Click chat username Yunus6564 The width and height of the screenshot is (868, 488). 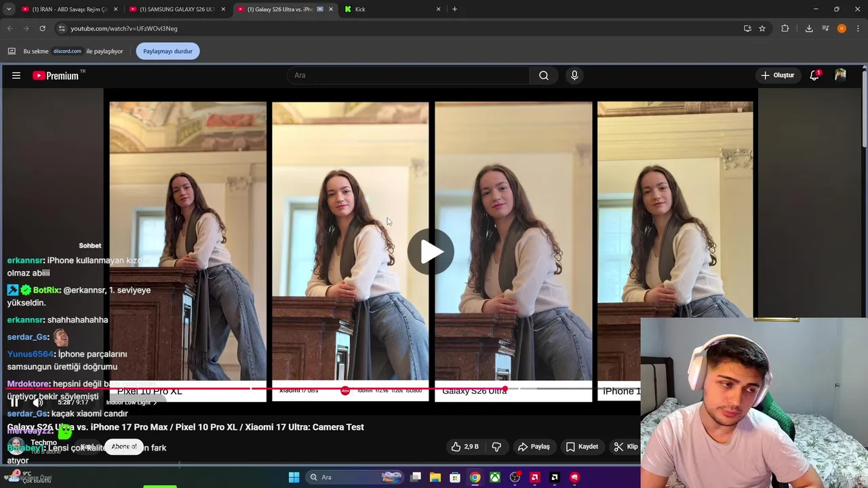[31, 354]
